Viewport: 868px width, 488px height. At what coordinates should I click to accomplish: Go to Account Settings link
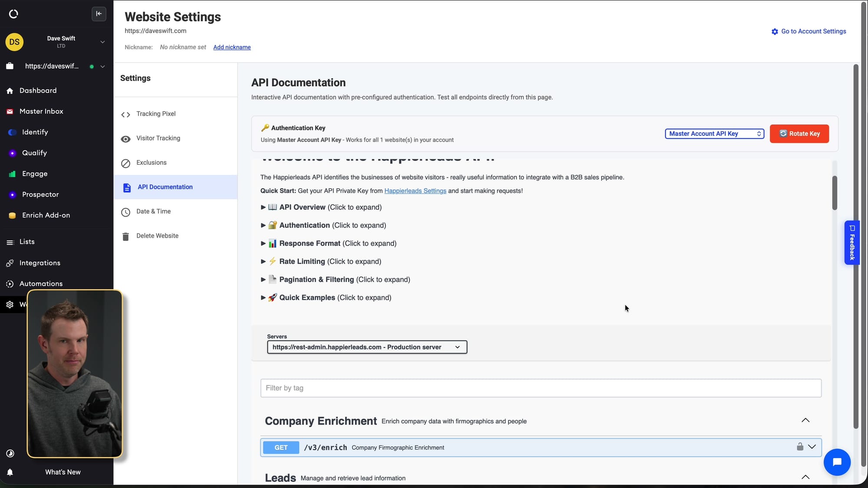coord(809,31)
